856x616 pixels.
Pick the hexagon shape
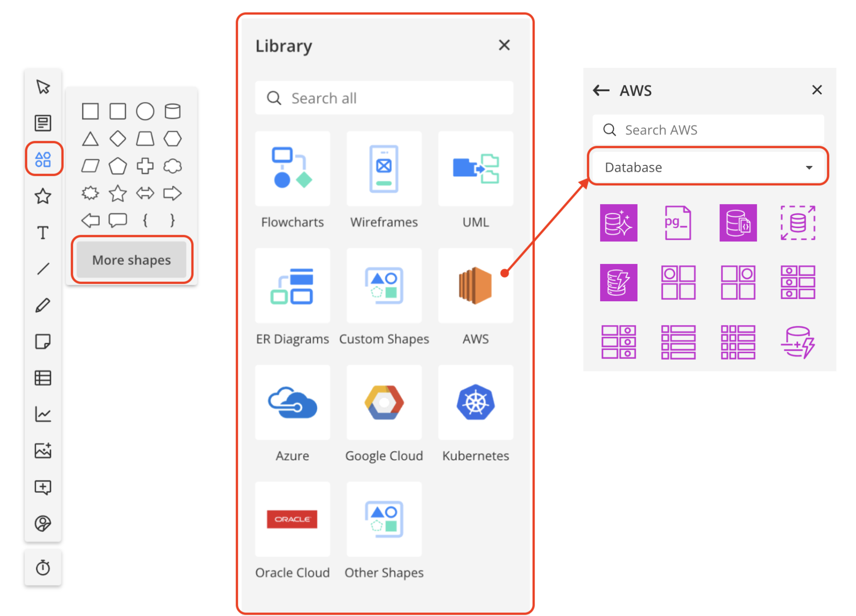pos(173,138)
